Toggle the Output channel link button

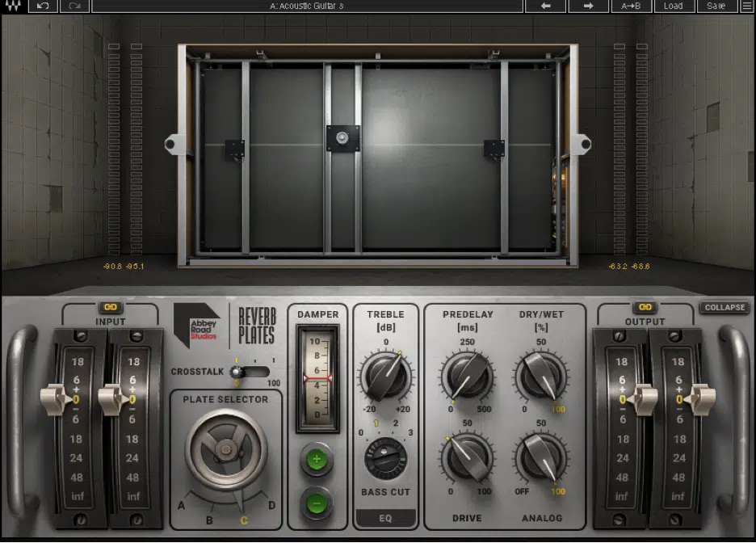(645, 307)
